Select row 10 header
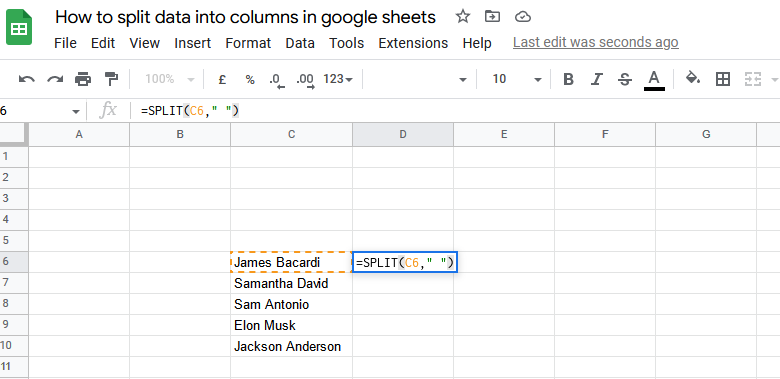This screenshot has height=379, width=780. click(14, 346)
